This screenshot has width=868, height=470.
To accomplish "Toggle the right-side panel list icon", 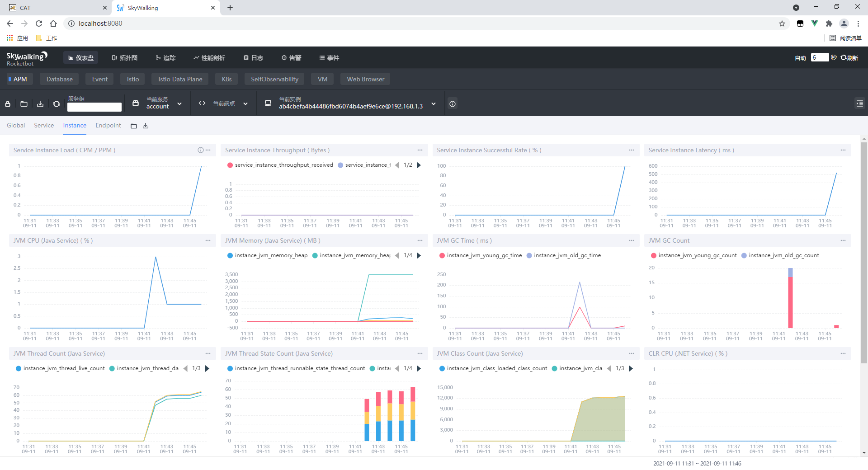I will point(859,103).
